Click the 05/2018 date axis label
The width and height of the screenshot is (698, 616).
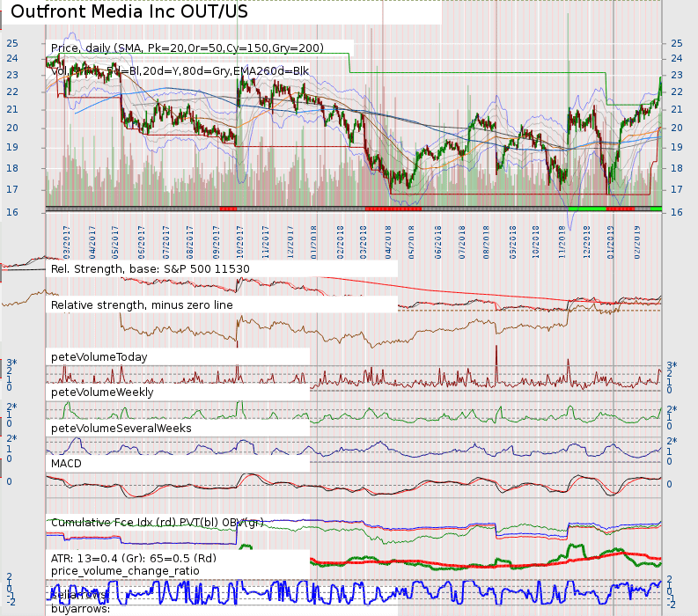(411, 243)
